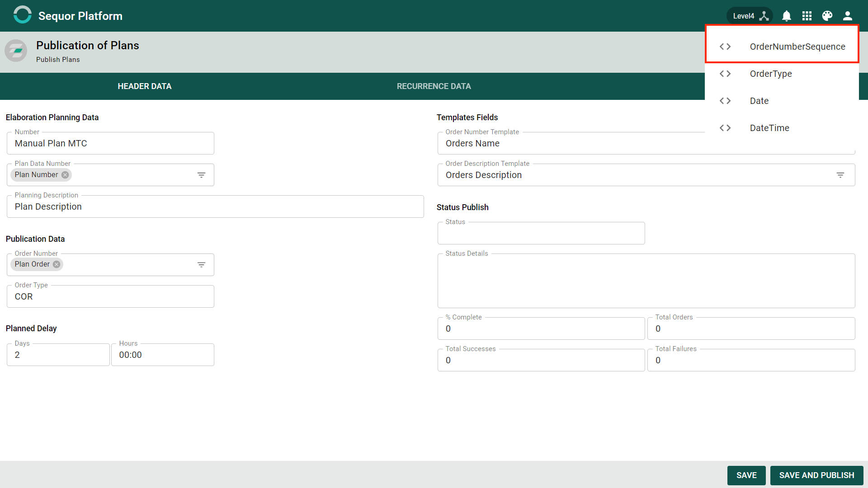Click the % Complete field
The width and height of the screenshot is (868, 488).
(x=541, y=328)
